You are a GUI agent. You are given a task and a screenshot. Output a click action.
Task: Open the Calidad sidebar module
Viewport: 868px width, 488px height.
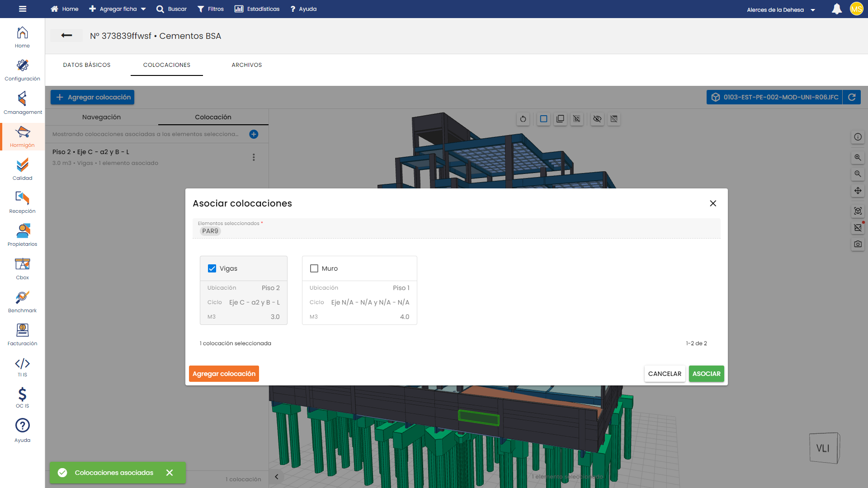coord(22,169)
